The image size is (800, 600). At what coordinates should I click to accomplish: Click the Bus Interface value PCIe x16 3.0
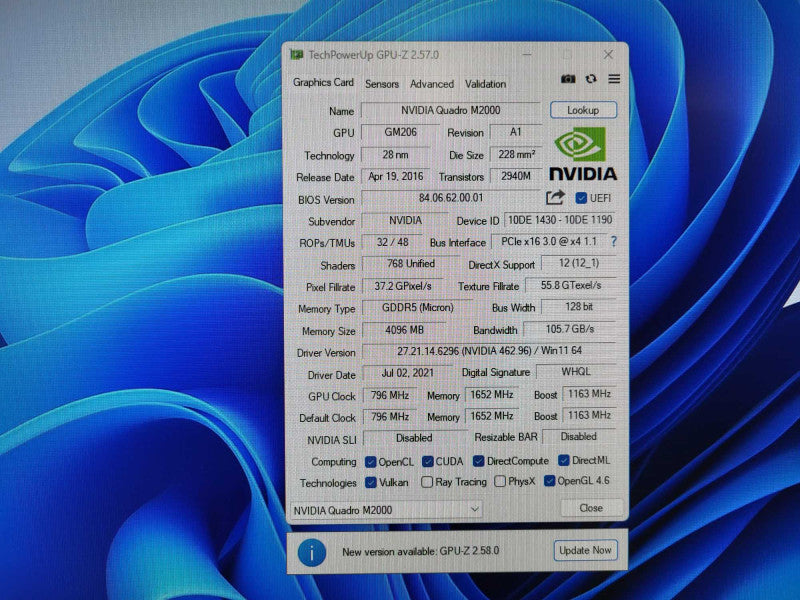click(x=549, y=241)
